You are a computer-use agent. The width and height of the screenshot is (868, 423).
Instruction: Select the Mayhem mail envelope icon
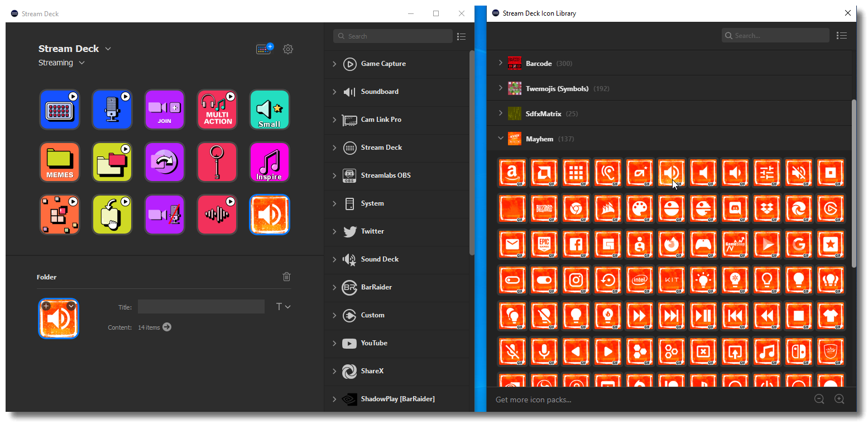click(x=512, y=245)
